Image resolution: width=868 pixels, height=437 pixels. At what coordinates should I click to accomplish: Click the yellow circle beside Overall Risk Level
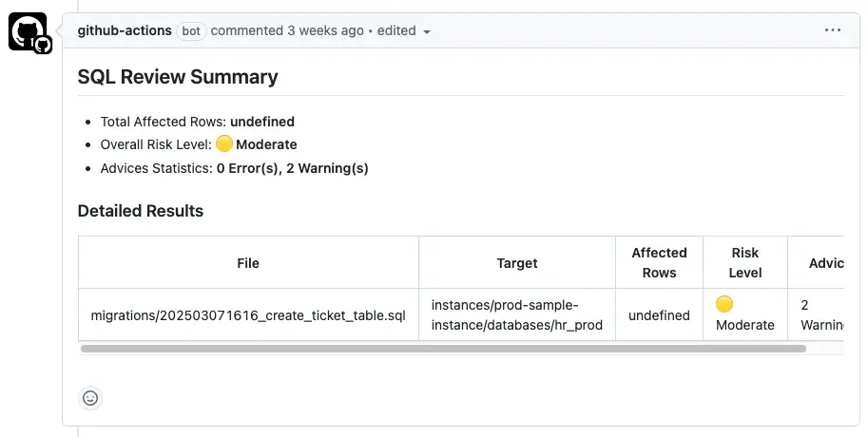[x=224, y=143]
